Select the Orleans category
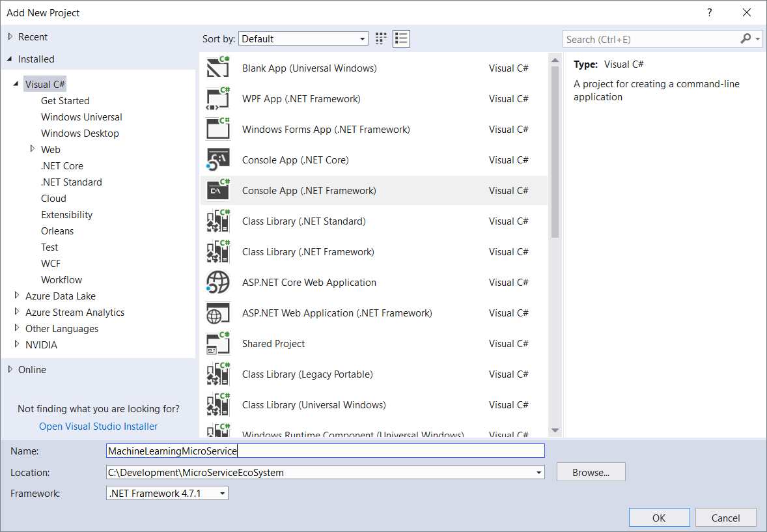767x532 pixels. pyautogui.click(x=57, y=231)
